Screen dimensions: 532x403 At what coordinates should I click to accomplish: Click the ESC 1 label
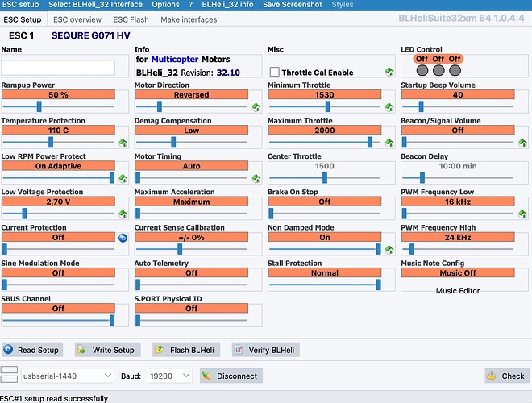(x=22, y=35)
